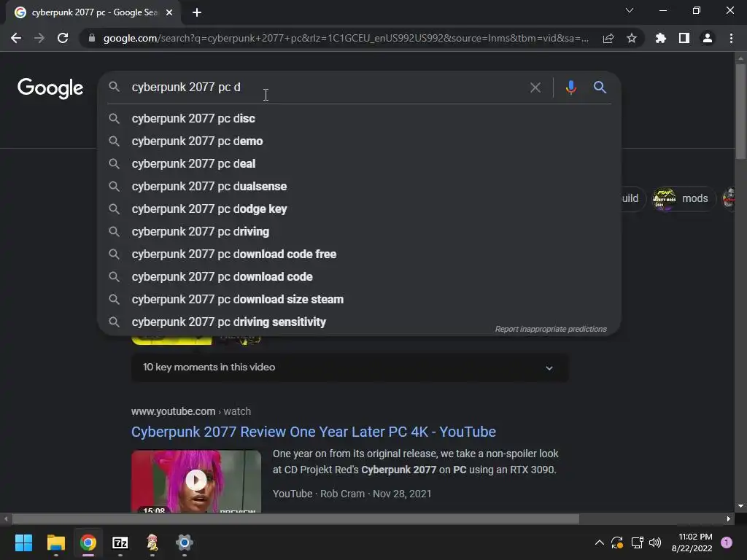This screenshot has height=560, width=747.
Task: Click the browser forward arrow
Action: [x=39, y=38]
